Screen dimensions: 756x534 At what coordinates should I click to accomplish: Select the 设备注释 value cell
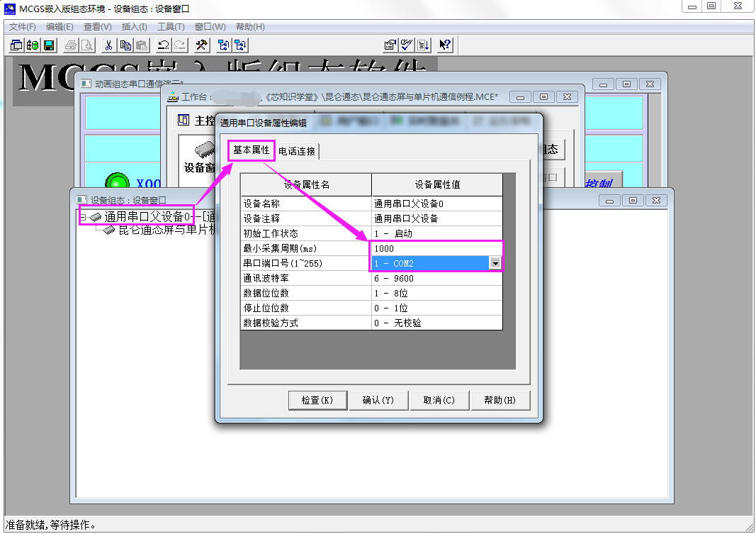coord(437,218)
